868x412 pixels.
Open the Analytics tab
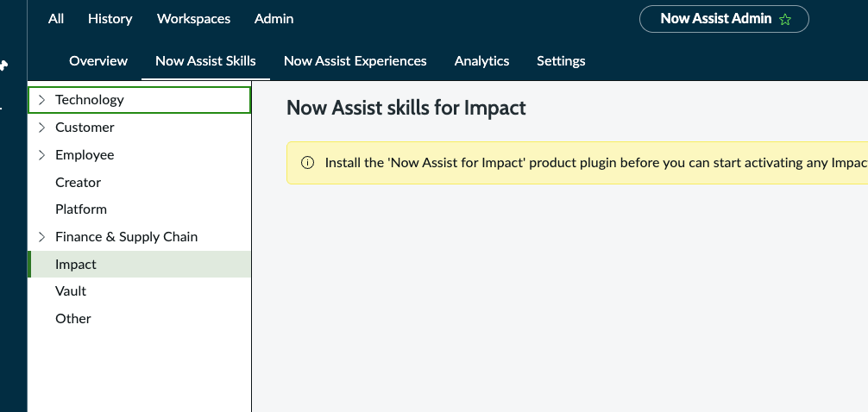click(x=481, y=61)
